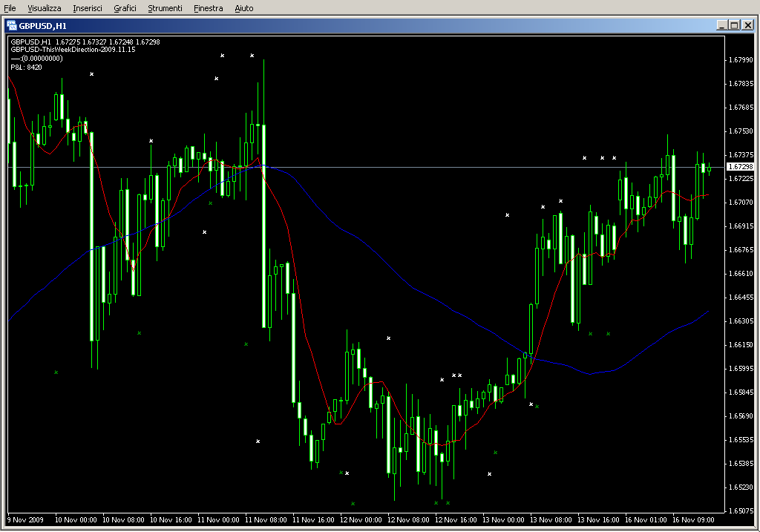Close the GBPUSD,H1 chart window
This screenshot has width=760, height=532.
(748, 26)
